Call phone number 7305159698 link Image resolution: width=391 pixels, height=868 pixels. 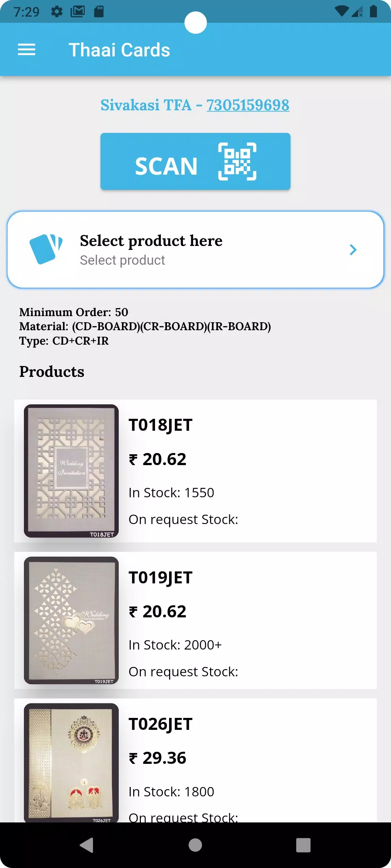[248, 105]
